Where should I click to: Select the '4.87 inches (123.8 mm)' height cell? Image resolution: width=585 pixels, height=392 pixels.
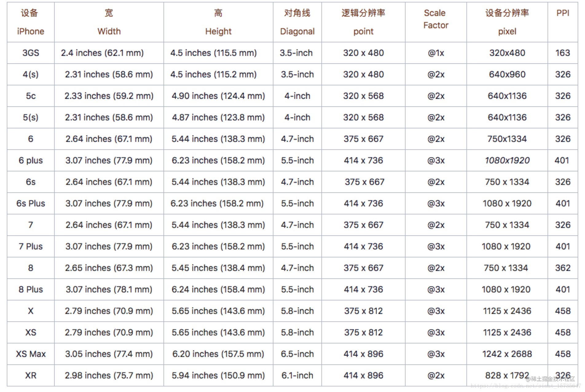tap(218, 117)
